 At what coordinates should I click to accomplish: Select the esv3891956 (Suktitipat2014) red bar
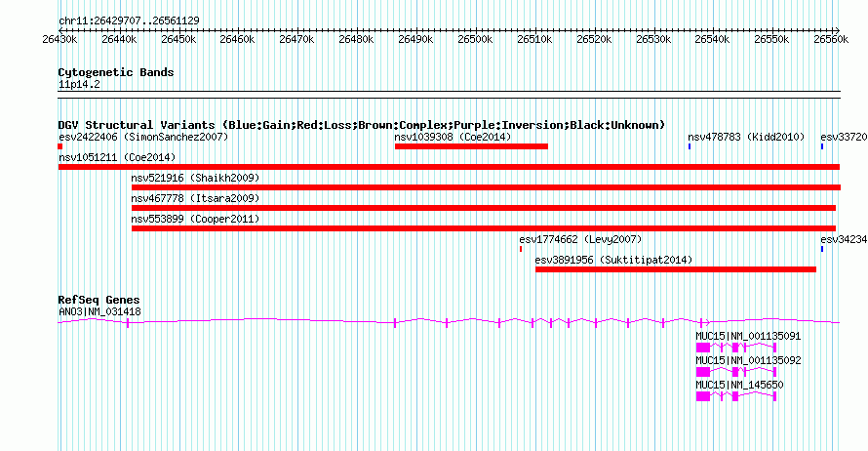[676, 269]
